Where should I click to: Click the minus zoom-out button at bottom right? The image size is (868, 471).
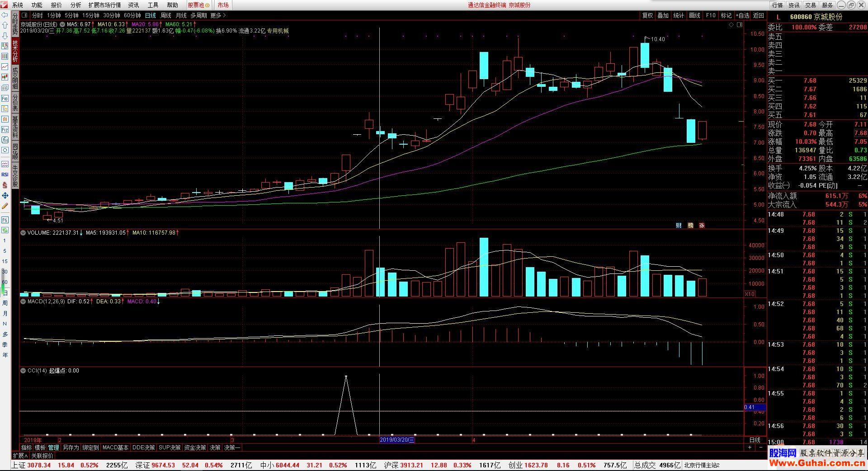pos(761,447)
